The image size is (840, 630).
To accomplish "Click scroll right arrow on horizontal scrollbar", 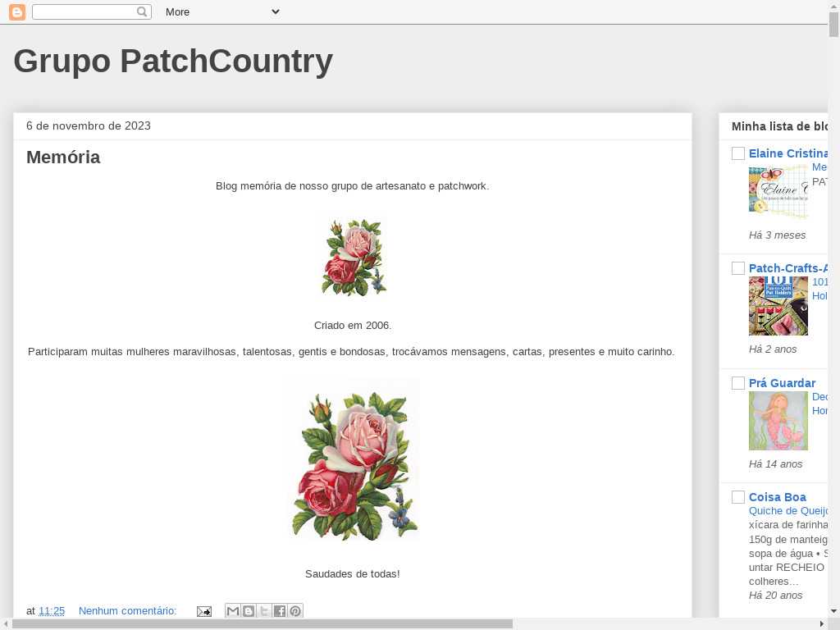I will 822,624.
